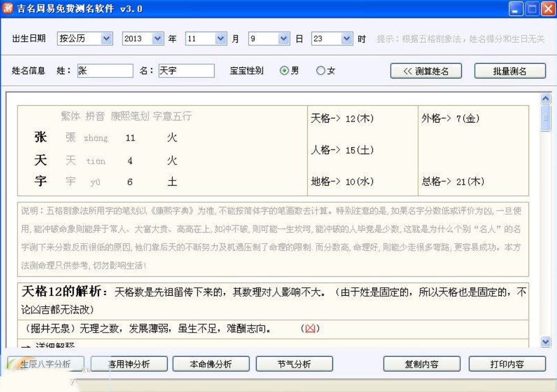This screenshot has height=392, width=557.
Task: Open 喜用神分析 analysis
Action: [x=129, y=364]
